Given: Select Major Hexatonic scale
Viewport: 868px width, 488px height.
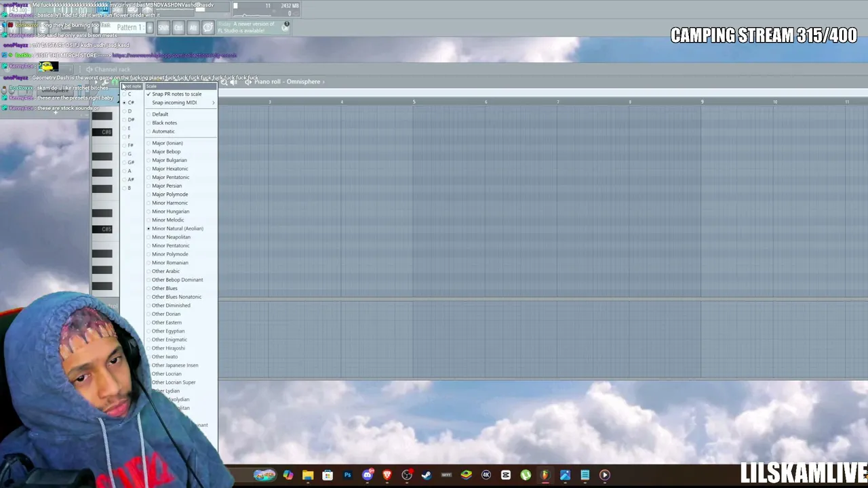Looking at the screenshot, I should [x=181, y=169].
